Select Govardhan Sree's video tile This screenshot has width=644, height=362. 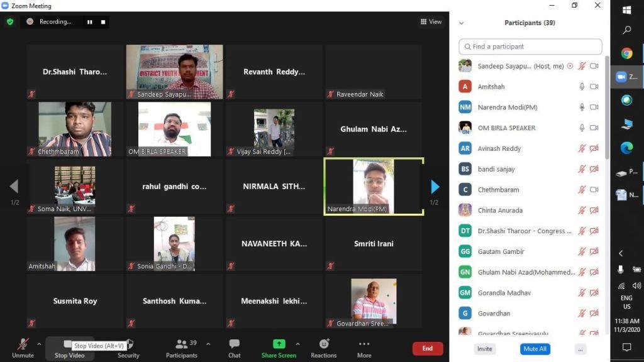pos(374,301)
